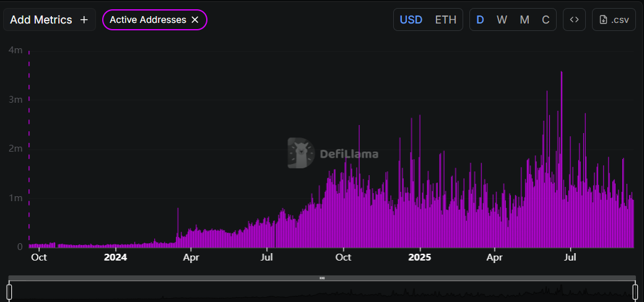Click the mini chart range track
The image size is (644, 302).
322,293
